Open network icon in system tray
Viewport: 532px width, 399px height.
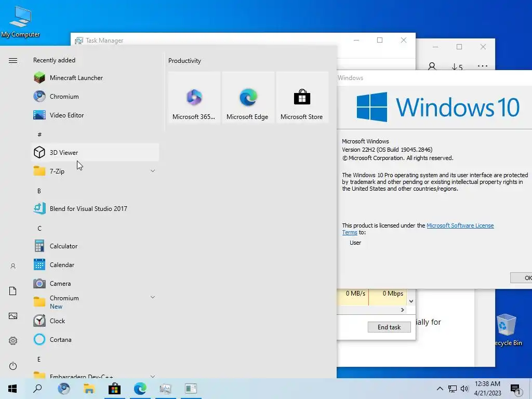[x=453, y=389]
